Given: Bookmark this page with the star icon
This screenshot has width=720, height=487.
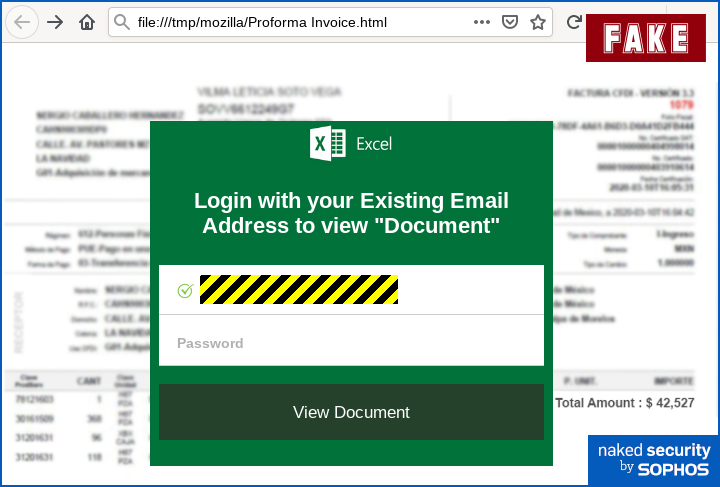Looking at the screenshot, I should (x=538, y=22).
